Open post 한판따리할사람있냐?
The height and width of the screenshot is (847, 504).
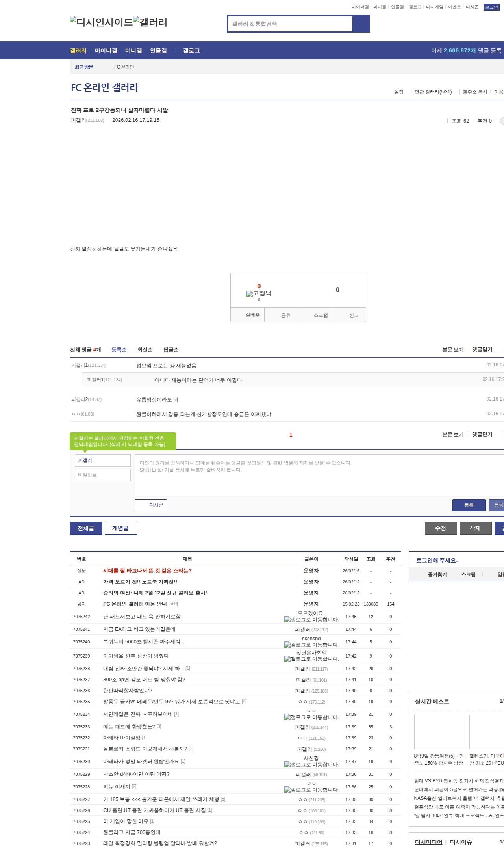tap(128, 691)
